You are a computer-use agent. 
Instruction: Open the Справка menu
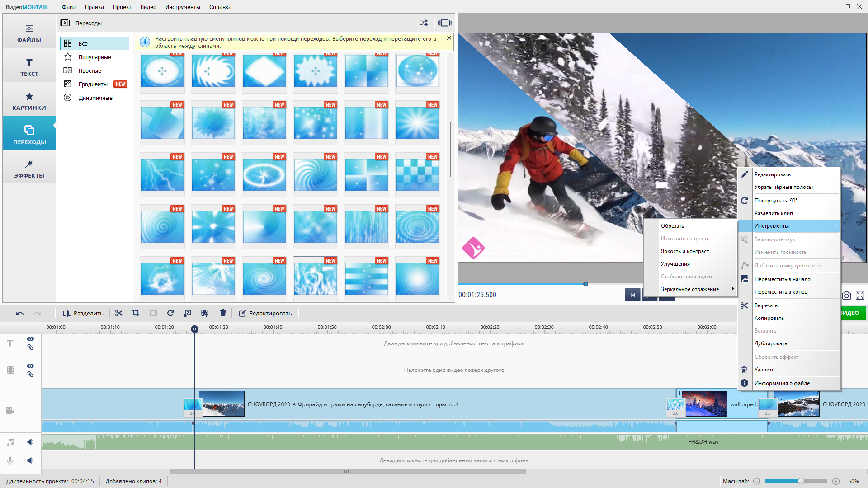click(220, 7)
